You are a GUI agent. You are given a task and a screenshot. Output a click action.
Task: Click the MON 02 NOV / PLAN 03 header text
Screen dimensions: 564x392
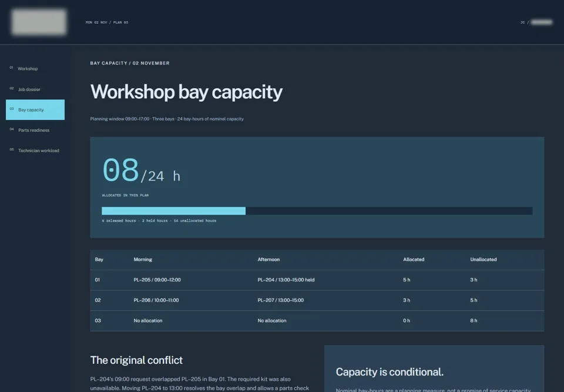point(107,22)
